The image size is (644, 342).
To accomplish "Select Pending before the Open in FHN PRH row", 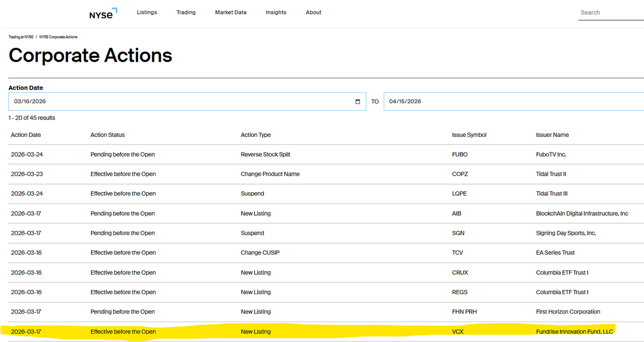I will 122,311.
